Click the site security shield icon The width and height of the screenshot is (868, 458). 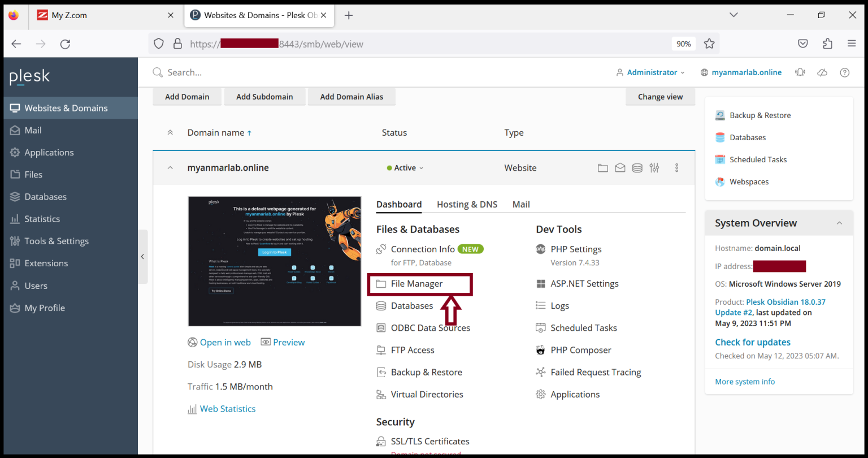point(159,44)
